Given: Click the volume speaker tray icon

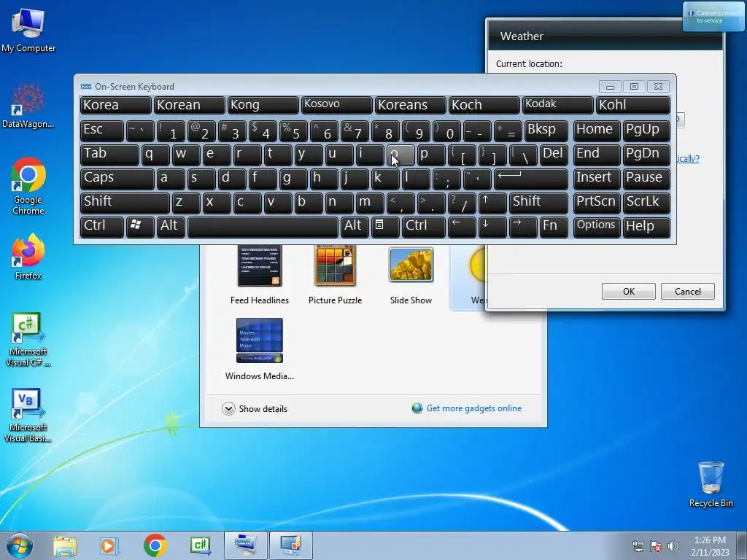Looking at the screenshot, I should tap(673, 546).
